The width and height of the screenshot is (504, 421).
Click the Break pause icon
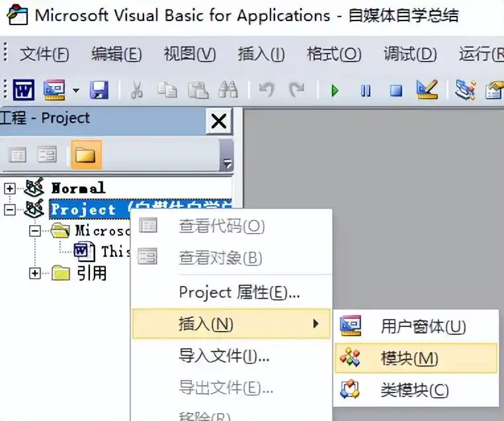[366, 90]
